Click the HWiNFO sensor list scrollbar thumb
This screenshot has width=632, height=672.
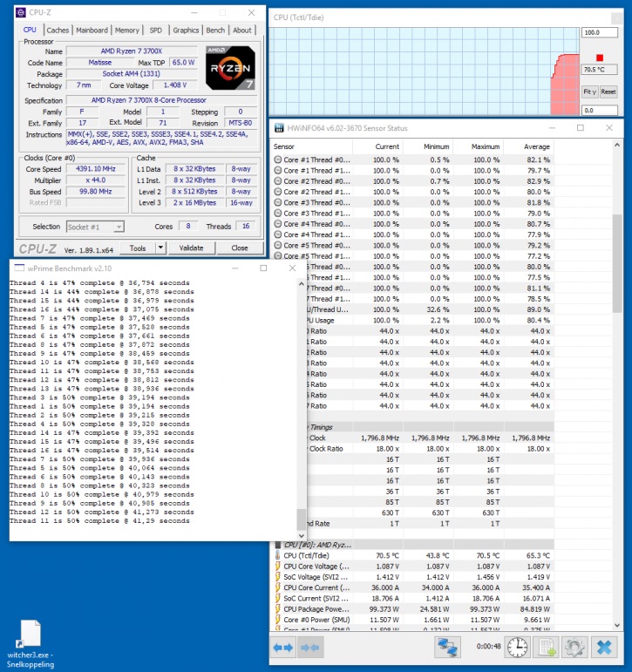[616, 262]
